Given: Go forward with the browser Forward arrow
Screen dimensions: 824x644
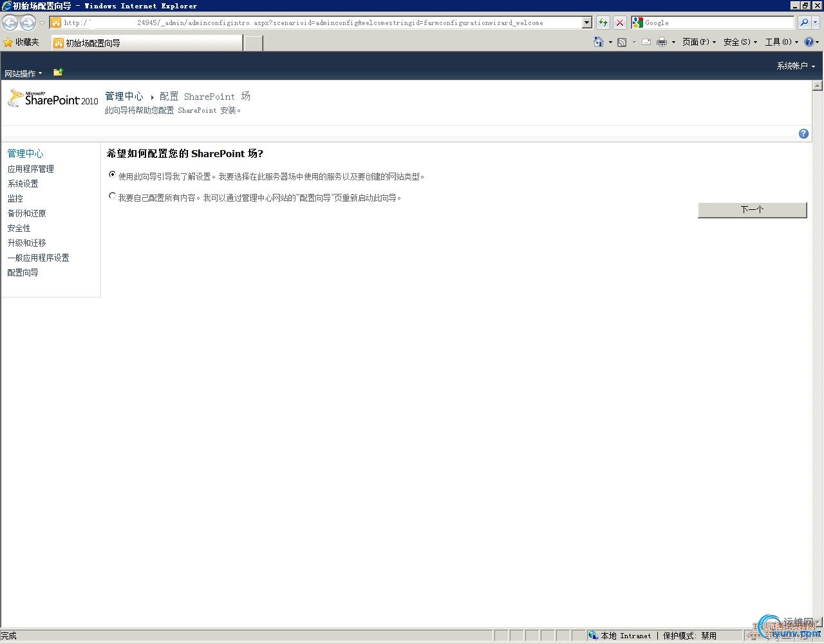Looking at the screenshot, I should tap(28, 23).
